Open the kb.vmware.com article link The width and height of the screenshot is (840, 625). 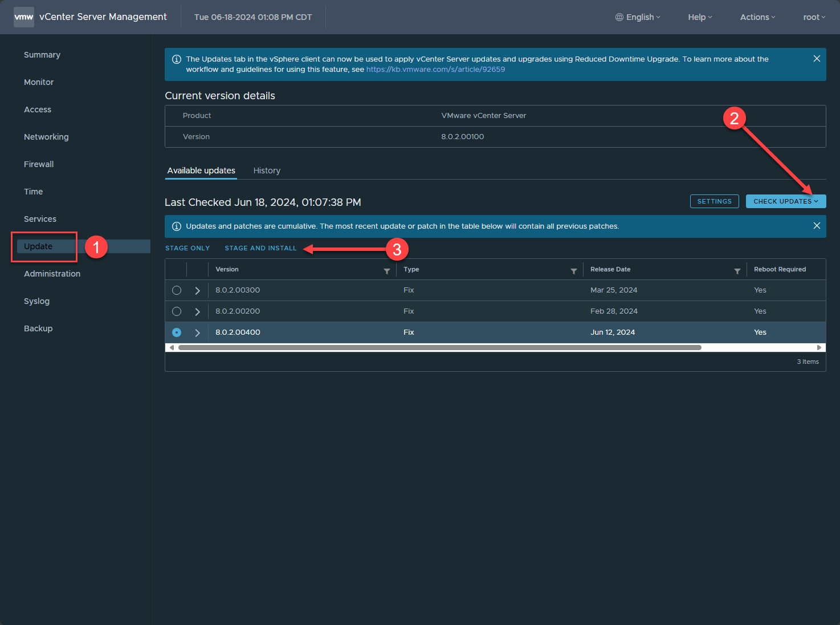(435, 70)
